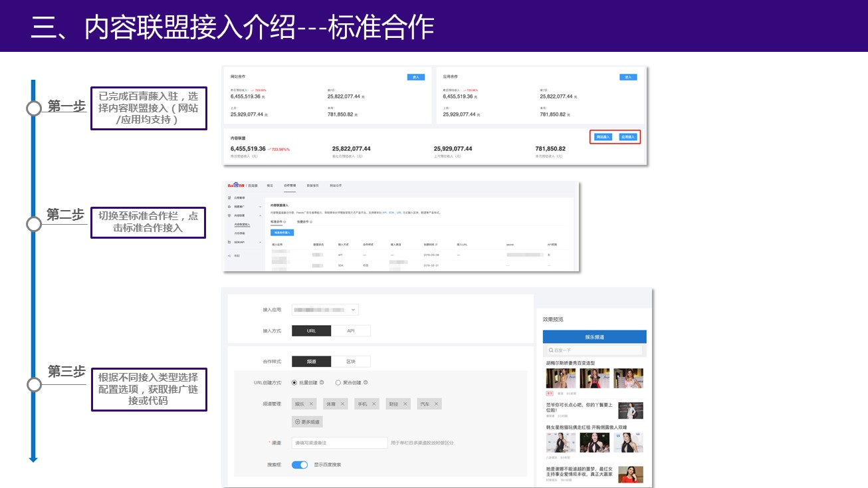Collapse 内容联盟 sidebar section
Image resolution: width=868 pixels, height=488 pixels.
click(261, 215)
